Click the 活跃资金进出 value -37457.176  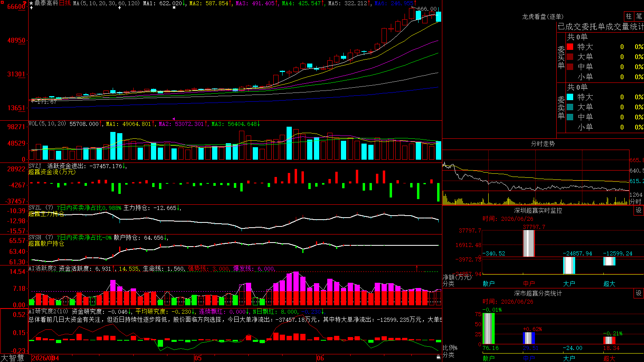105,166
